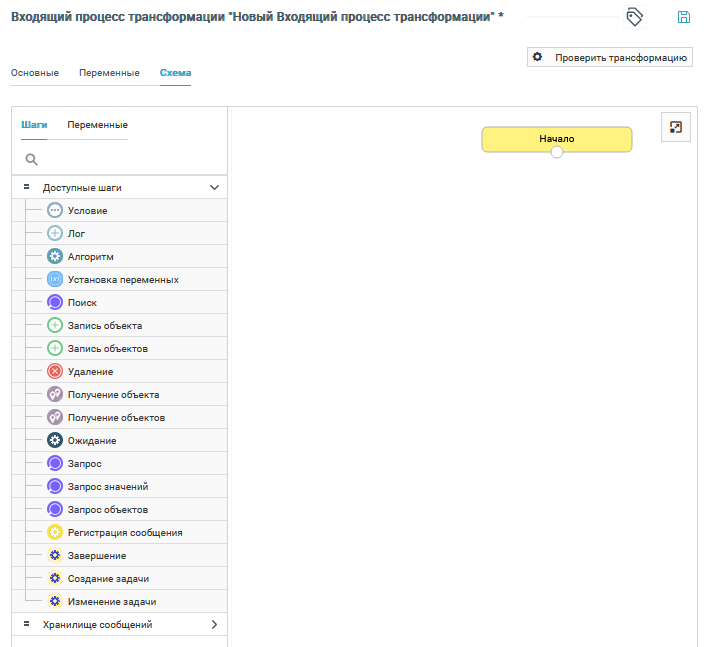Screen dimensions: 709x647
Task: Open the Схема tab
Action: point(175,73)
